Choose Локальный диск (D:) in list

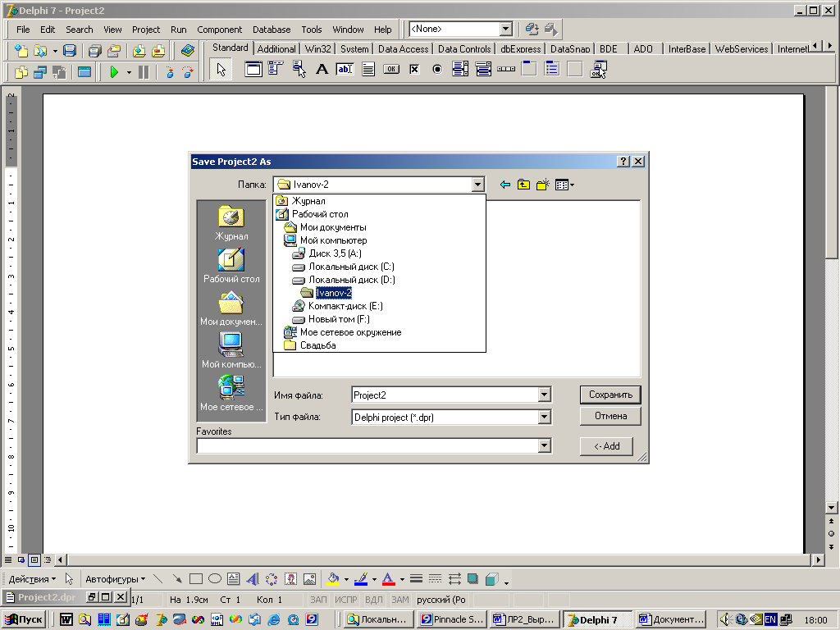pos(344,280)
